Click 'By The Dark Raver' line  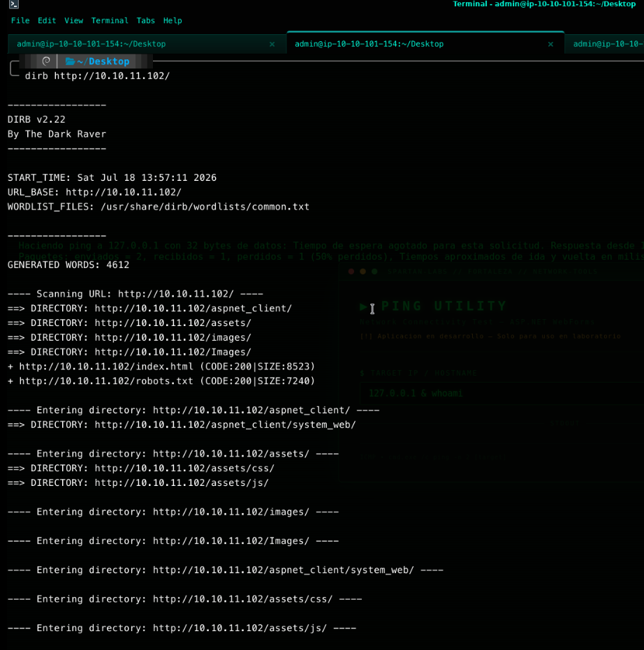(x=57, y=134)
